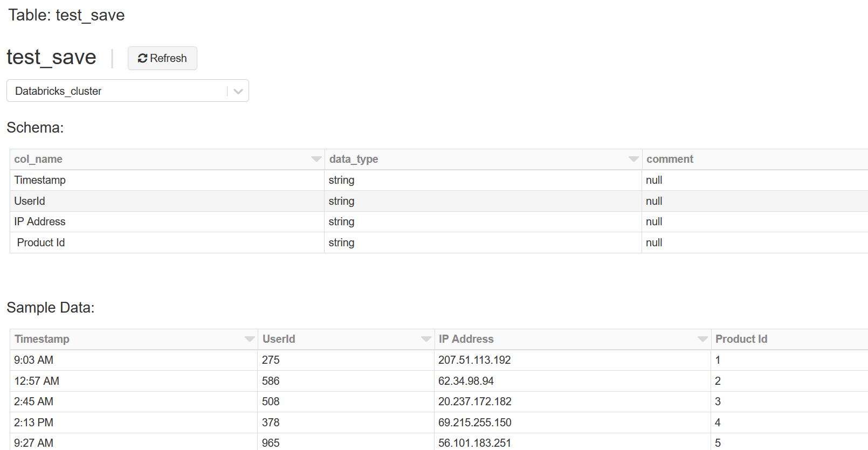This screenshot has height=450, width=868.
Task: Click IP address 62.34.98.94
Action: pyautogui.click(x=466, y=381)
